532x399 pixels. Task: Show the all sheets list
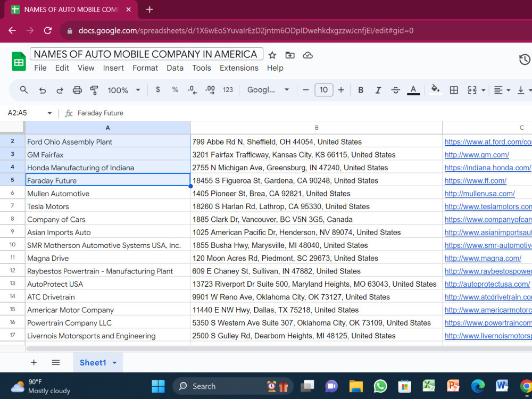click(56, 362)
